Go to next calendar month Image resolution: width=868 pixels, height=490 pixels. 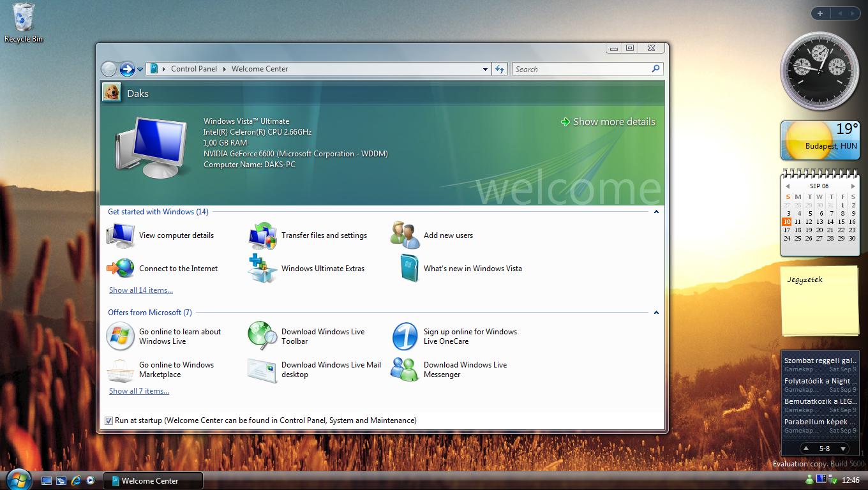853,186
